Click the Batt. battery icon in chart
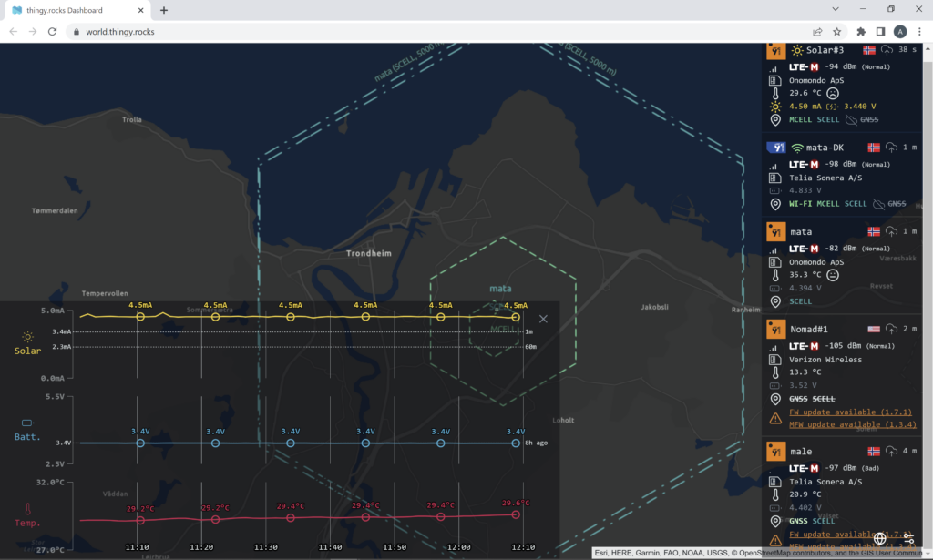 point(27,423)
